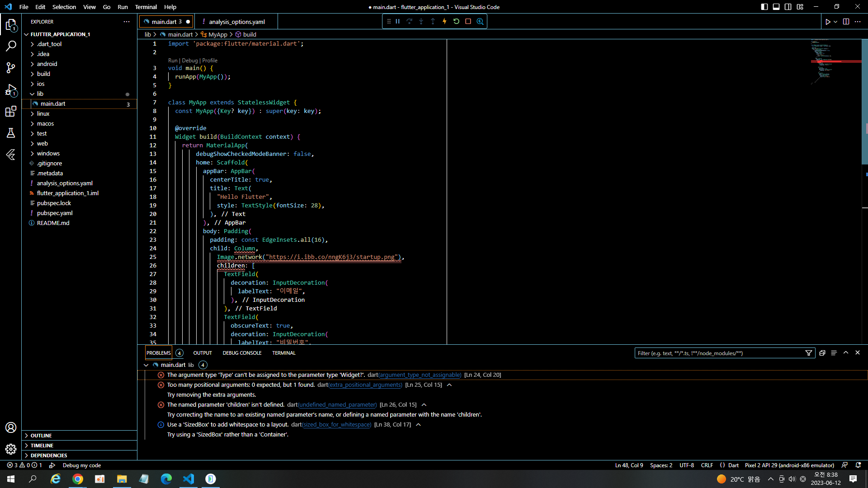Open the Accounts menu icon
This screenshot has width=868, height=488.
(11, 427)
